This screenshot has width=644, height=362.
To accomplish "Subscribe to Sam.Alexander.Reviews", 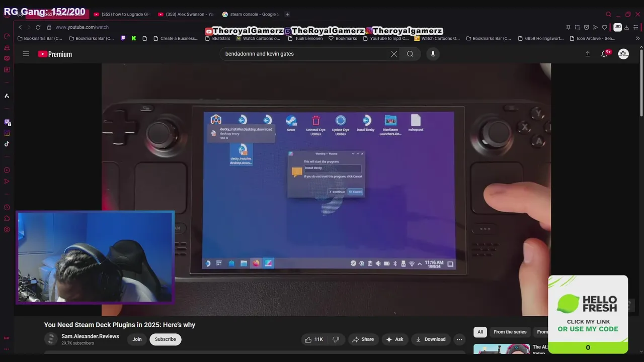I will [166, 339].
